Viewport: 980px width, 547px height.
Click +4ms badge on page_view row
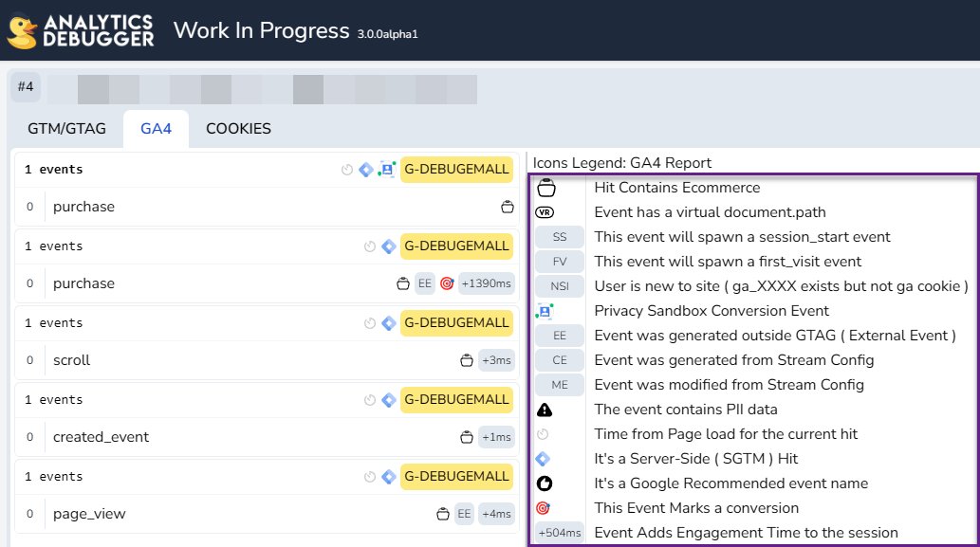496,514
